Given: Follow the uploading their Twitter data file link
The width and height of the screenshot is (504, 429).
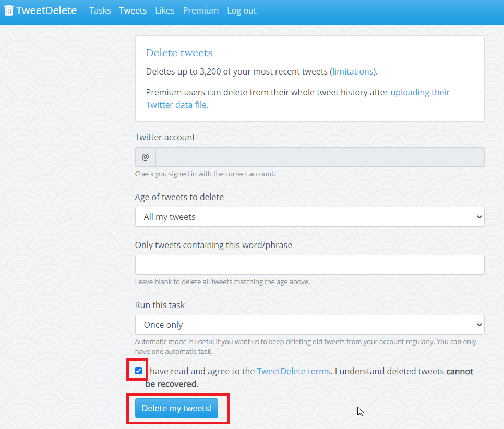Looking at the screenshot, I should pos(297,99).
